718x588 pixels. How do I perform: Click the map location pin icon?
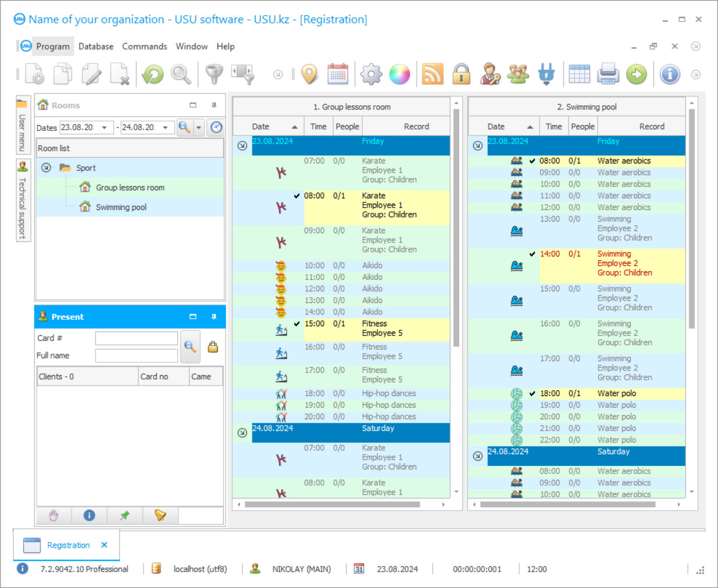click(310, 74)
